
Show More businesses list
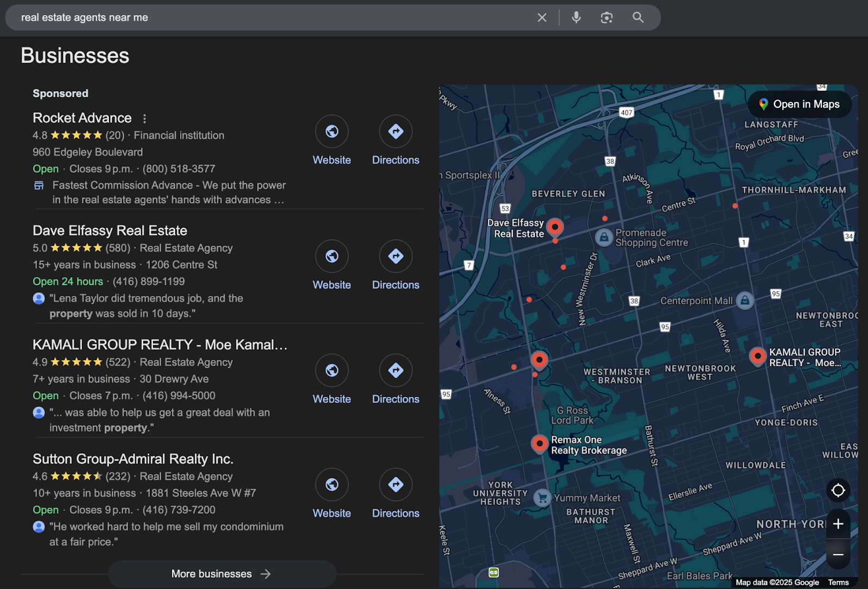[x=222, y=574]
